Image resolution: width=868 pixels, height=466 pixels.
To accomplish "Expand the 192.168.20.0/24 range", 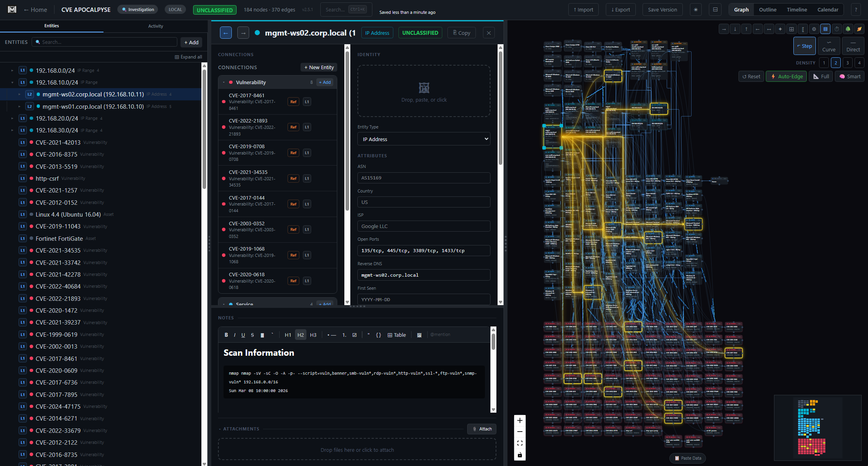I will [12, 118].
